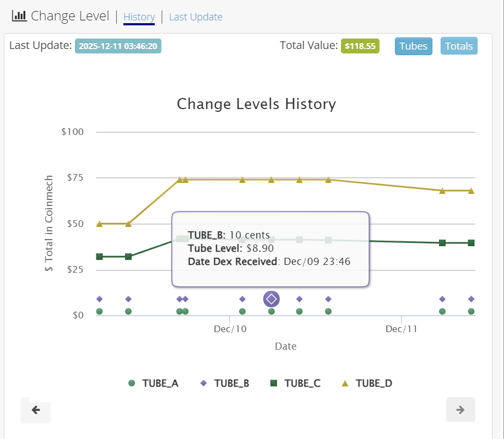Click the 2025-12-11 timestamp badge
The width and height of the screenshot is (504, 439).
coord(118,46)
